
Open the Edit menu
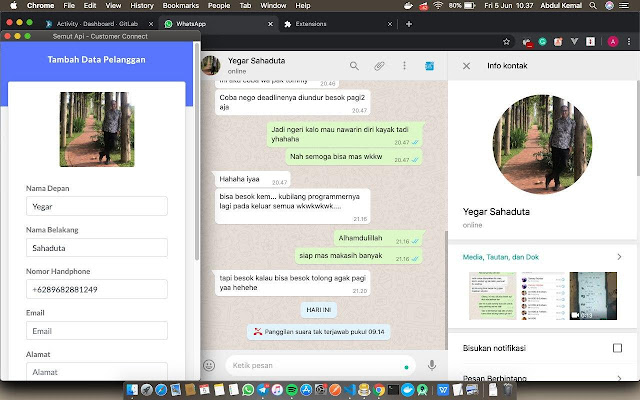pos(90,6)
